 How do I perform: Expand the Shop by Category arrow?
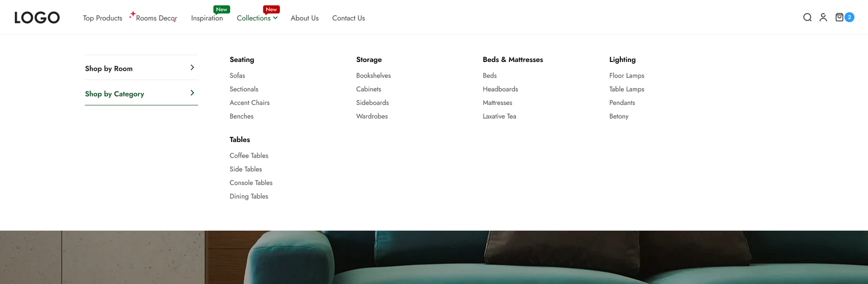tap(192, 93)
